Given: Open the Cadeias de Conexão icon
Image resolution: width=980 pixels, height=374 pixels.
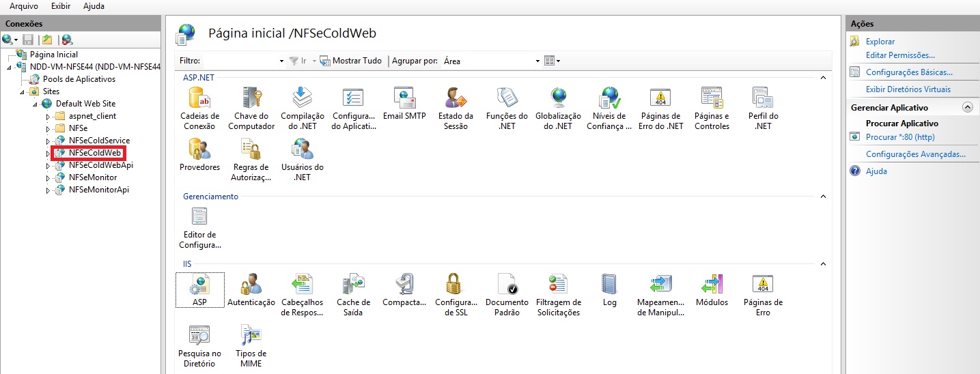Looking at the screenshot, I should 199,98.
